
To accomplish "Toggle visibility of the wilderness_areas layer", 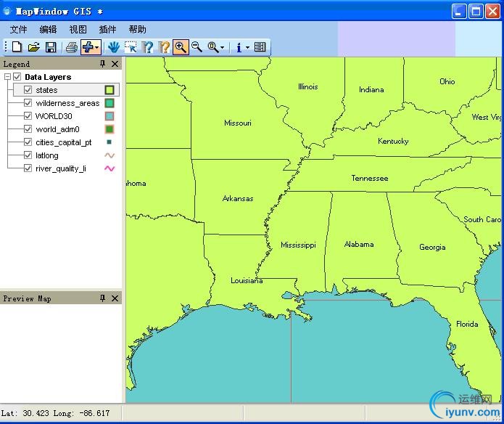I will (x=28, y=103).
